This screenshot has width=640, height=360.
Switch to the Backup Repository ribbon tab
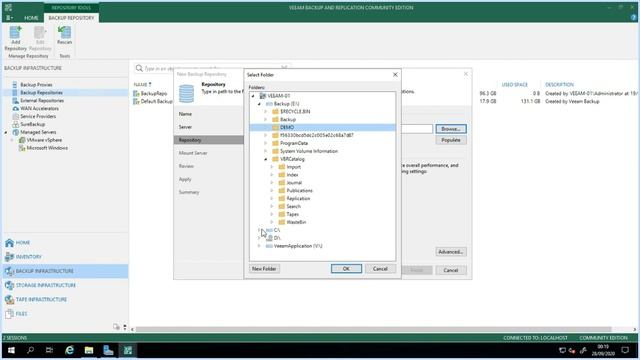[71, 18]
